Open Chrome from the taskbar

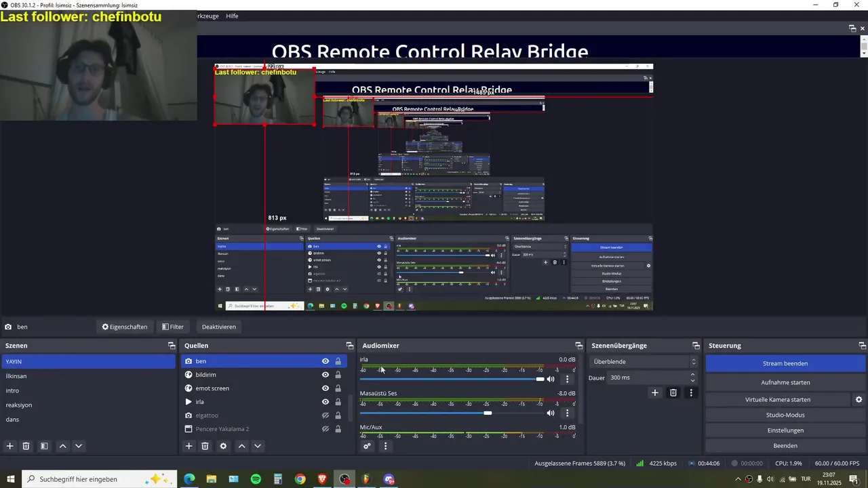[x=300, y=479]
